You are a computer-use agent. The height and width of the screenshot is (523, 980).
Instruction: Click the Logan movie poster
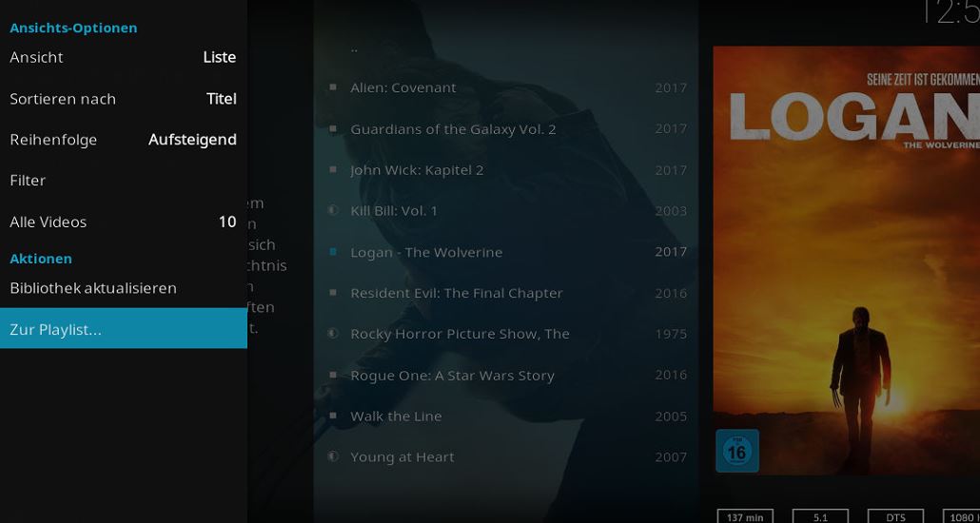point(846,261)
